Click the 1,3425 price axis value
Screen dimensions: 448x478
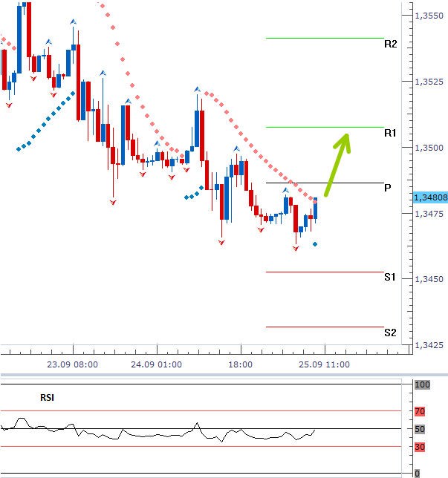coord(429,345)
